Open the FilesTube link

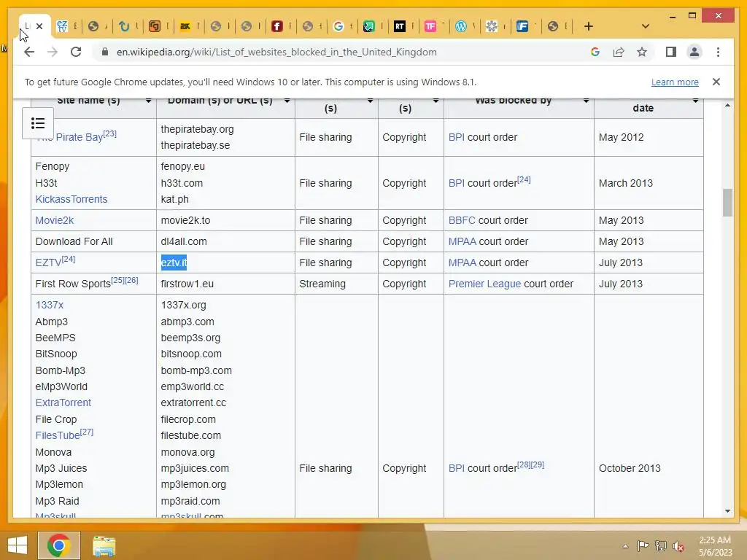coord(58,435)
